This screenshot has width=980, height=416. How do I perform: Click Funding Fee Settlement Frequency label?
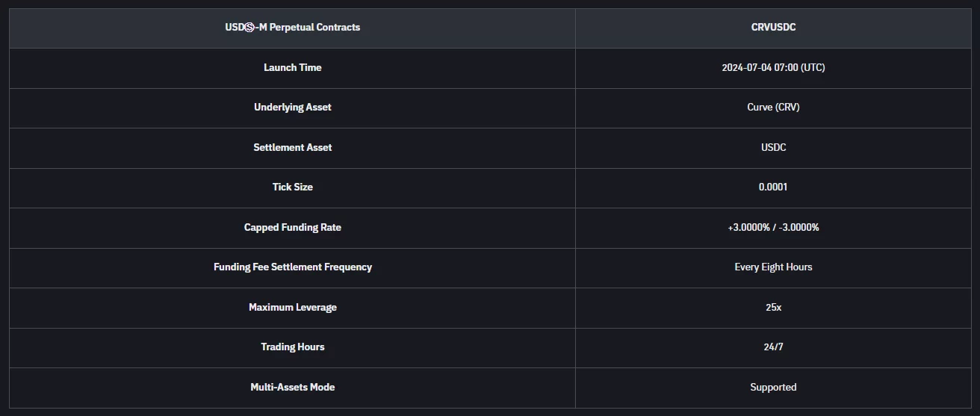(x=292, y=267)
